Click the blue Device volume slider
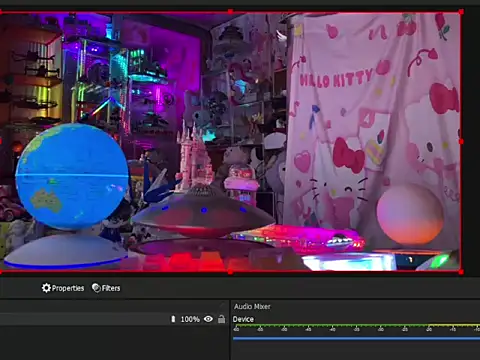The image size is (480, 360). click(356, 338)
